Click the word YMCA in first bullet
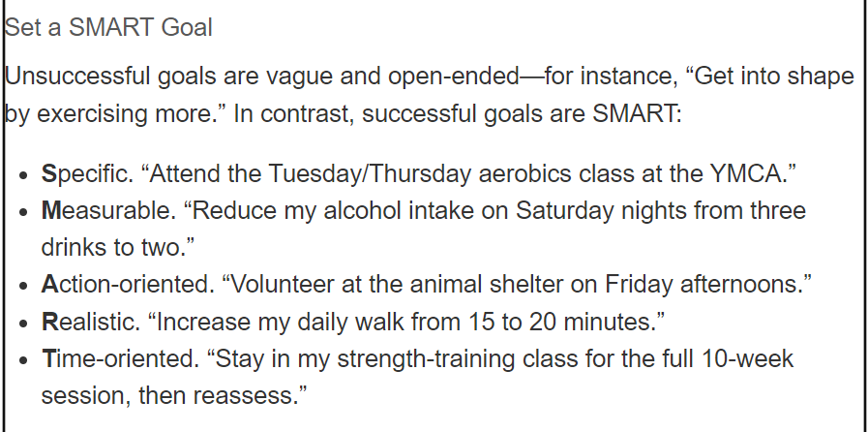The height and width of the screenshot is (432, 868). point(746,174)
